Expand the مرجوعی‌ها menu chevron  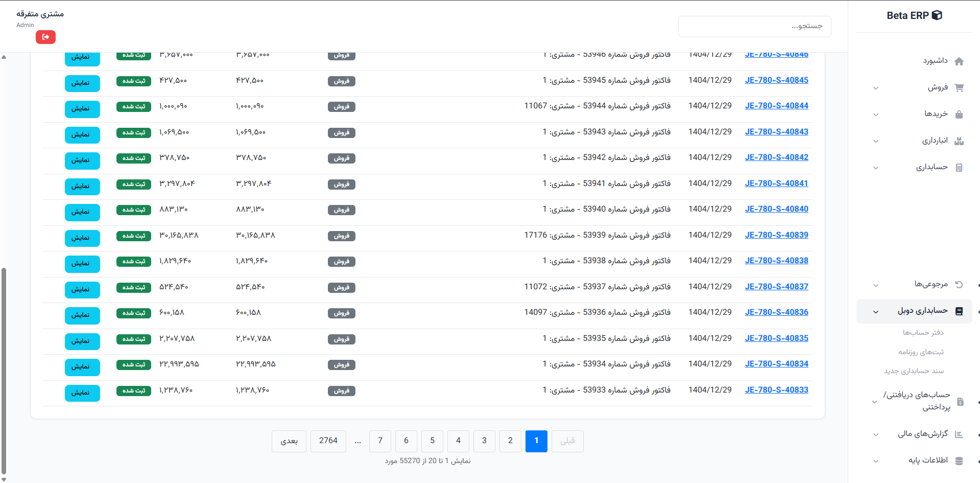coord(876,285)
